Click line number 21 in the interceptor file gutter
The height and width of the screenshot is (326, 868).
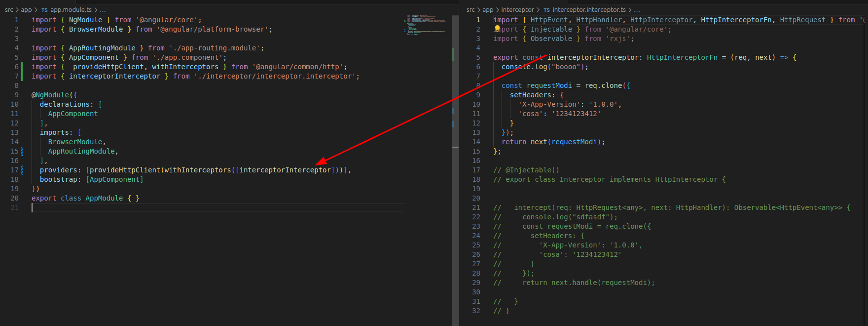point(476,207)
